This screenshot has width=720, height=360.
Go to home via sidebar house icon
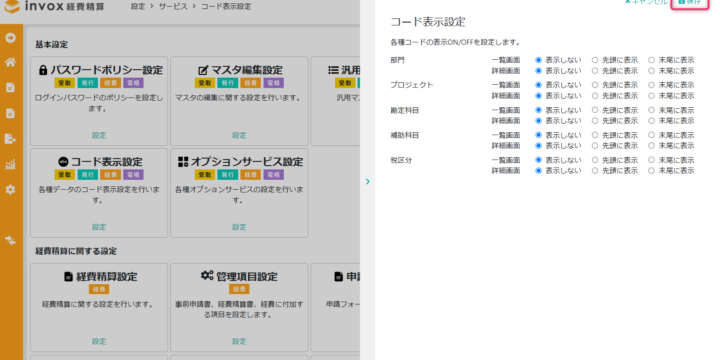[x=10, y=62]
